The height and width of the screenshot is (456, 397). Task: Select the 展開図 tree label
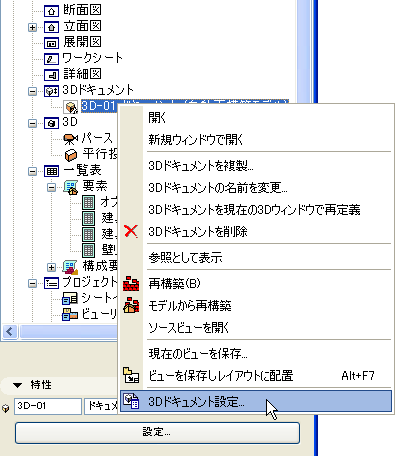[x=83, y=42]
